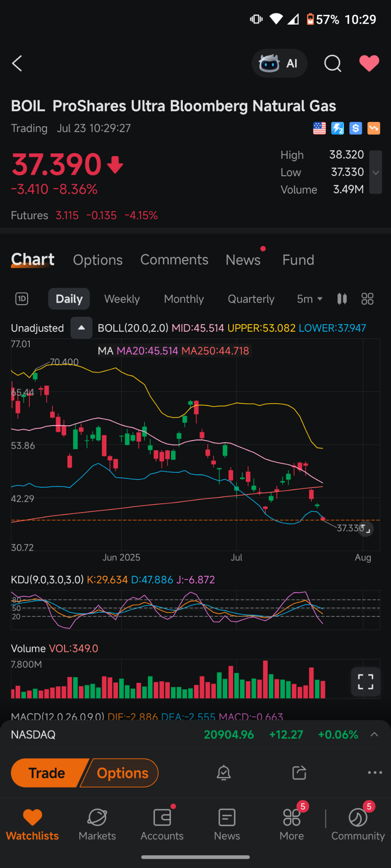
Task: Tap the 70.400 high price label
Action: pyautogui.click(x=64, y=362)
